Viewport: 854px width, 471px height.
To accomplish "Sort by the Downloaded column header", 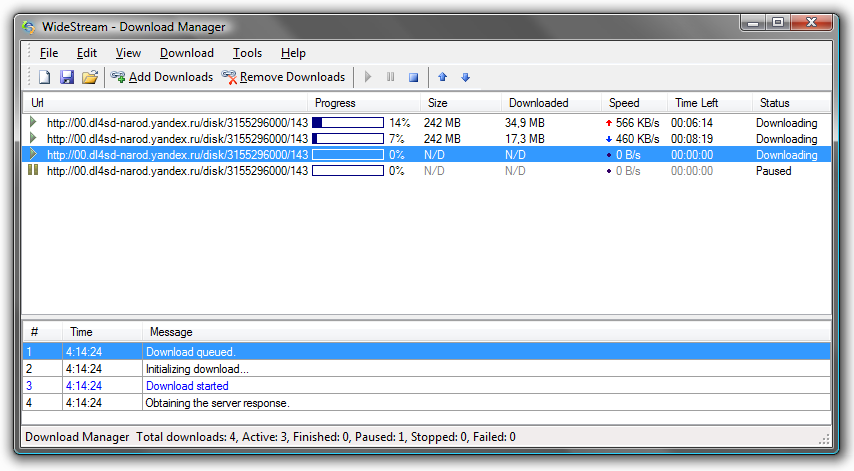I will [551, 103].
